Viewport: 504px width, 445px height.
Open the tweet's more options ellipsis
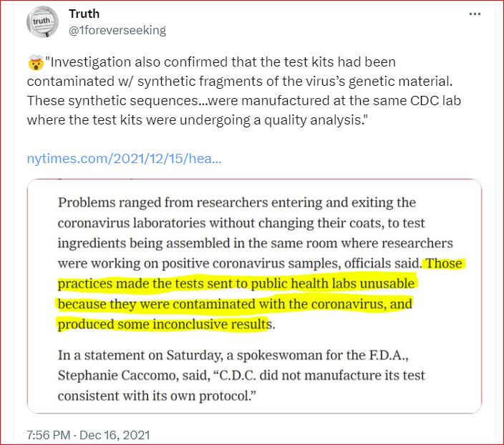point(475,14)
